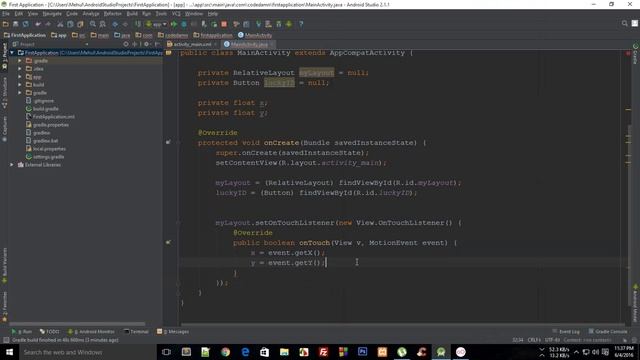The width and height of the screenshot is (640, 360).
Task: Expand the build folder node
Action: coord(20,84)
